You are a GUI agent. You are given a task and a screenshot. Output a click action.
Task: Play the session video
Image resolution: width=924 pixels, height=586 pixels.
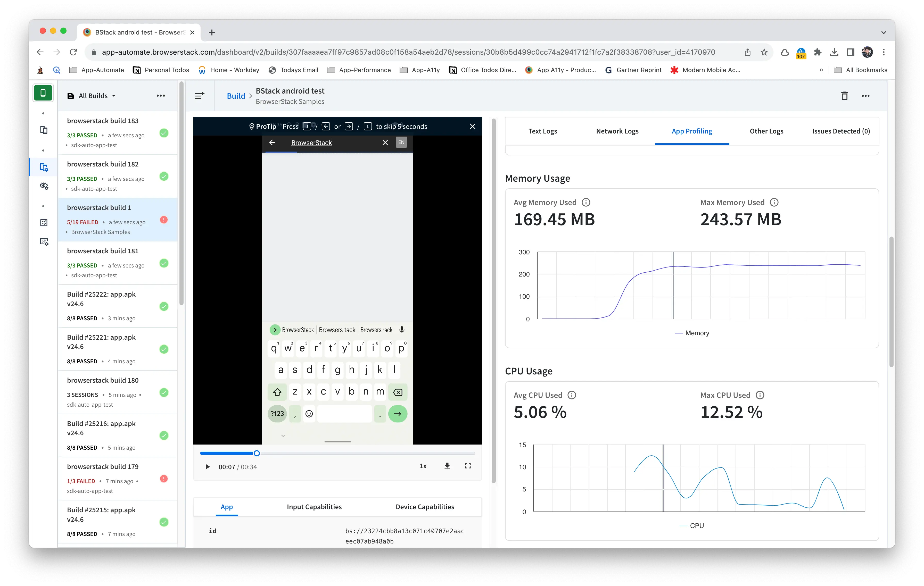tap(208, 467)
